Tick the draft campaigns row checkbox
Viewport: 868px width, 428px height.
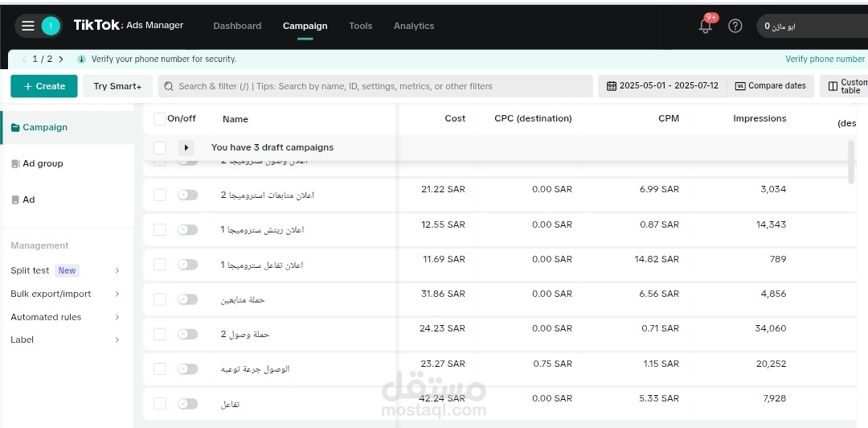[x=159, y=148]
